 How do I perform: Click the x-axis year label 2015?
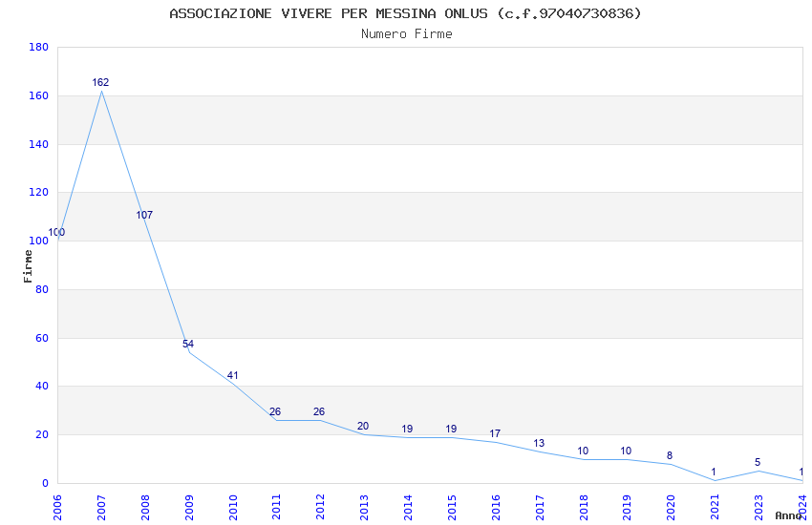(452, 508)
